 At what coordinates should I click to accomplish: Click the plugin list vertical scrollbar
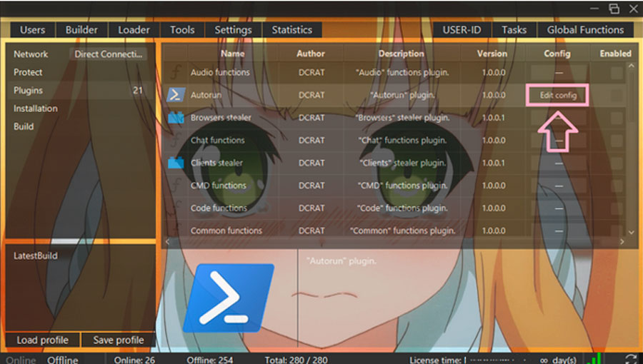(x=632, y=96)
